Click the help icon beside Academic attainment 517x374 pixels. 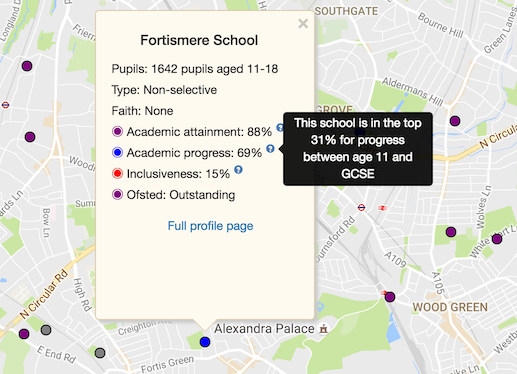(x=280, y=127)
